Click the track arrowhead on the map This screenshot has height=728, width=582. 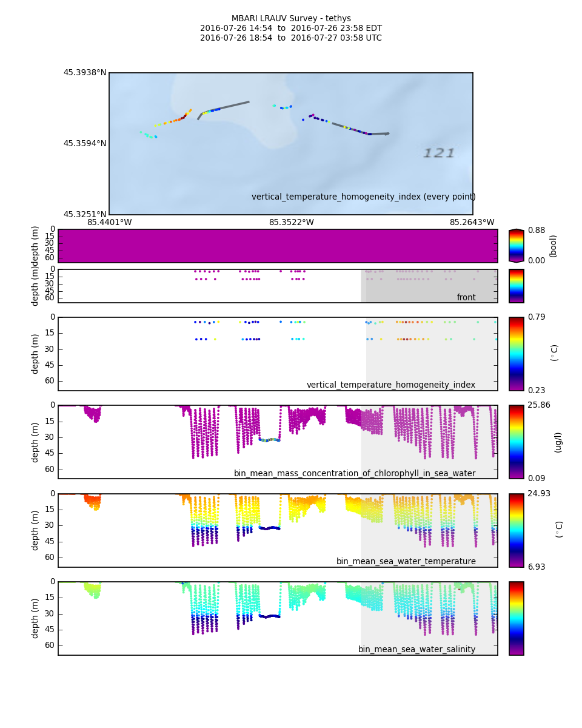387,133
